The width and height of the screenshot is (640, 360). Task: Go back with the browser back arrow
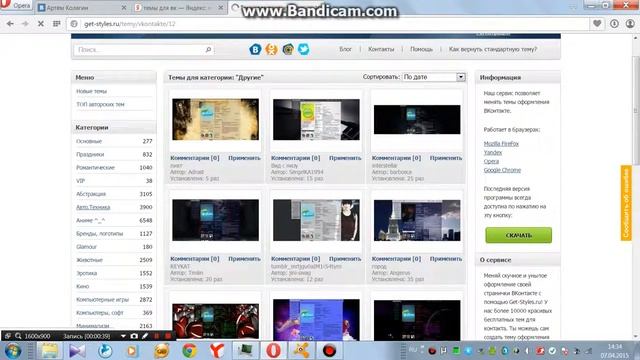point(10,24)
